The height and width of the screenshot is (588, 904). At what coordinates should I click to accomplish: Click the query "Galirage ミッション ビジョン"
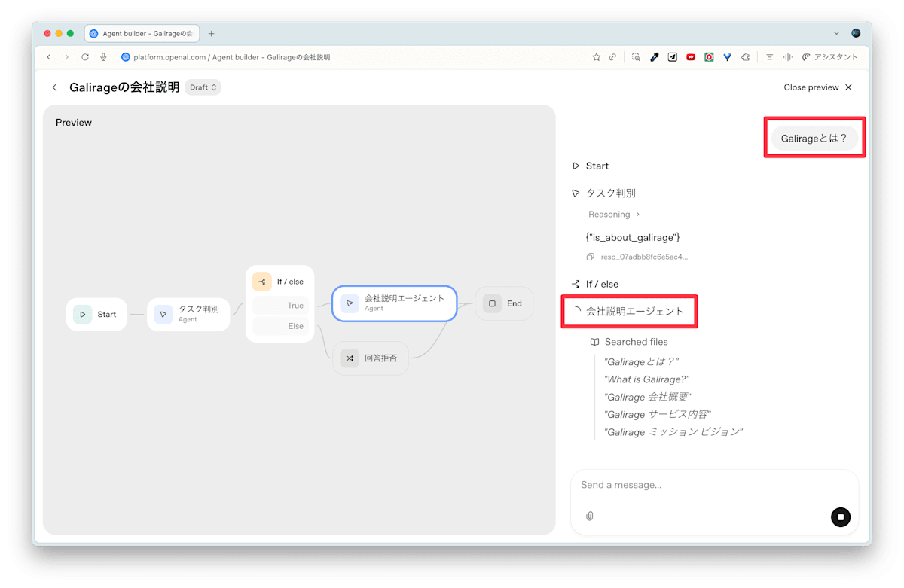point(673,432)
